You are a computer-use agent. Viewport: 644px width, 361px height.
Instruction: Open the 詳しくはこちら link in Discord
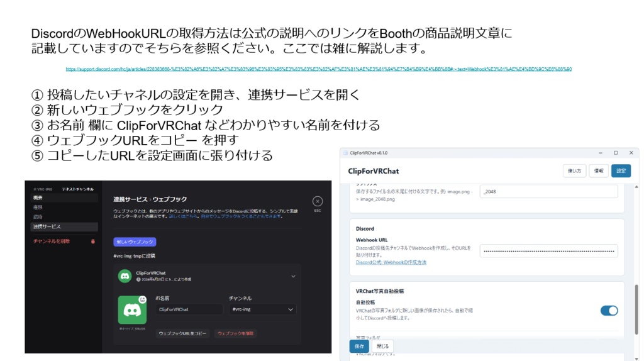coord(183,216)
